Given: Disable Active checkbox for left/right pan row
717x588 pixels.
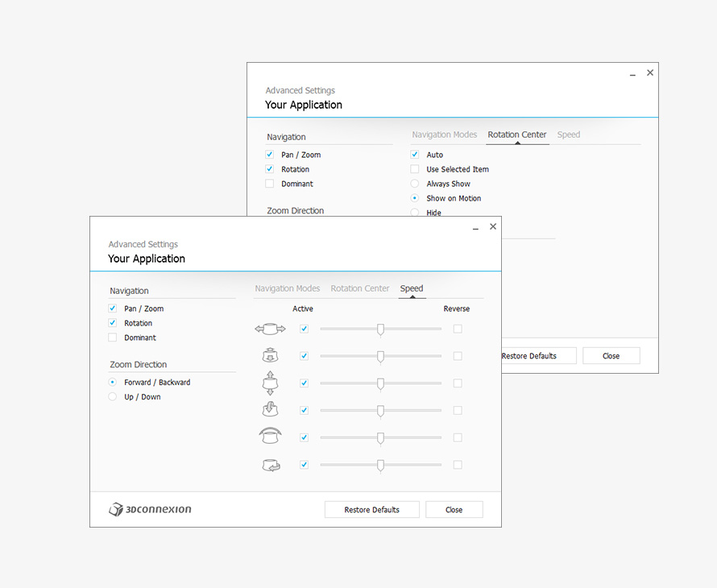Looking at the screenshot, I should pos(304,329).
